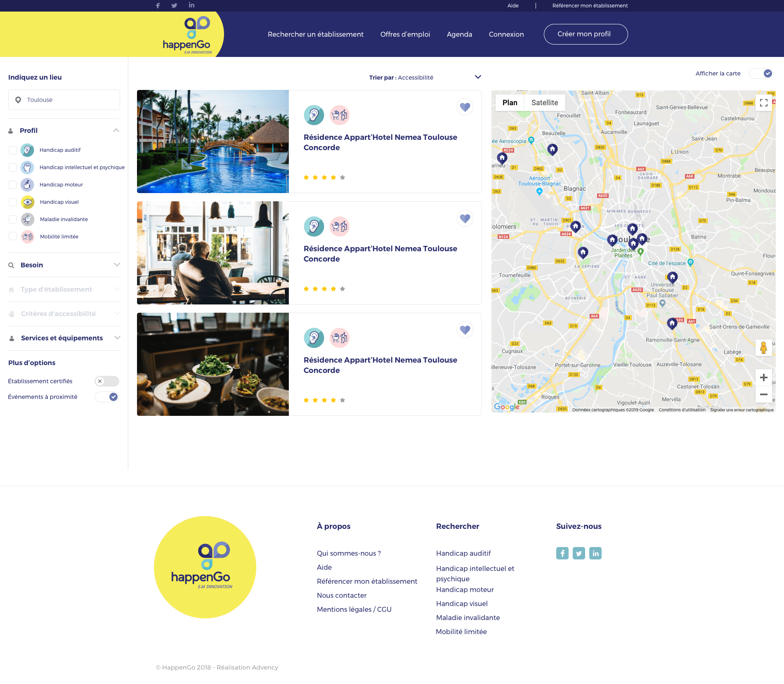Image resolution: width=784 pixels, height=684 pixels.
Task: Select map marker near Beauzelle
Action: [x=553, y=149]
